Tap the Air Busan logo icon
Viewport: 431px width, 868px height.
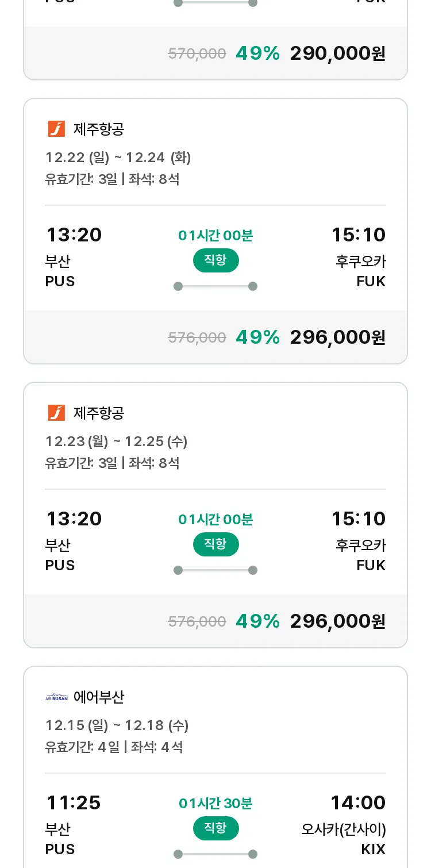56,697
